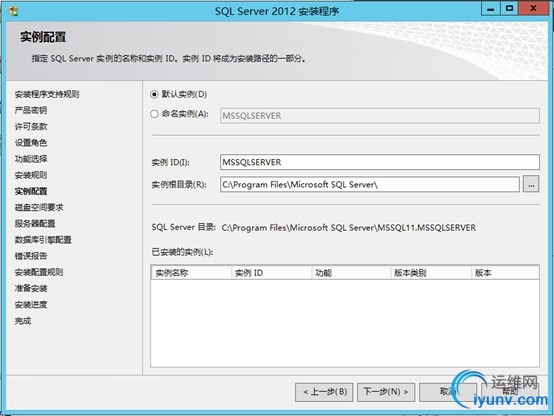
Task: Click the 实例配置 page heading
Action: point(43,37)
